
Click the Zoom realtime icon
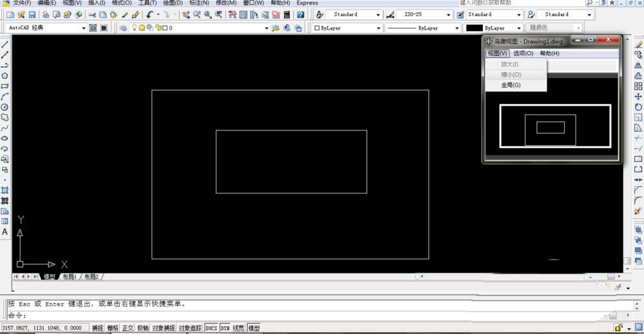pos(197,15)
